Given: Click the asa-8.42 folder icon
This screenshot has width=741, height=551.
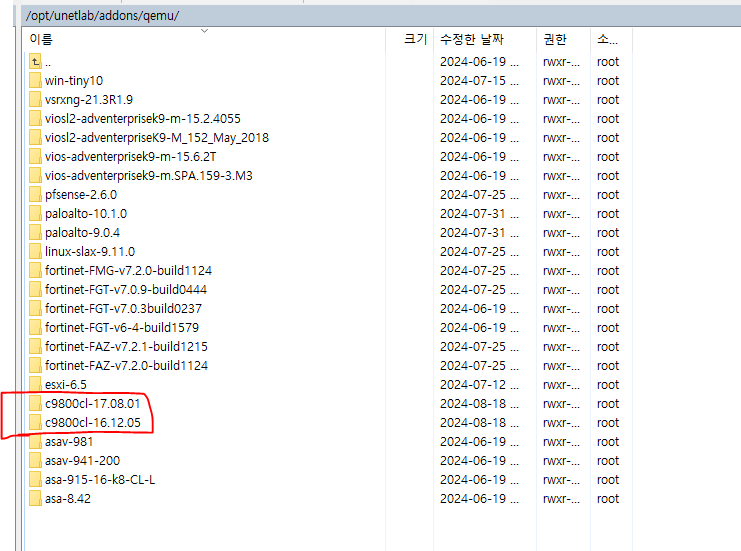Looking at the screenshot, I should pyautogui.click(x=35, y=498).
